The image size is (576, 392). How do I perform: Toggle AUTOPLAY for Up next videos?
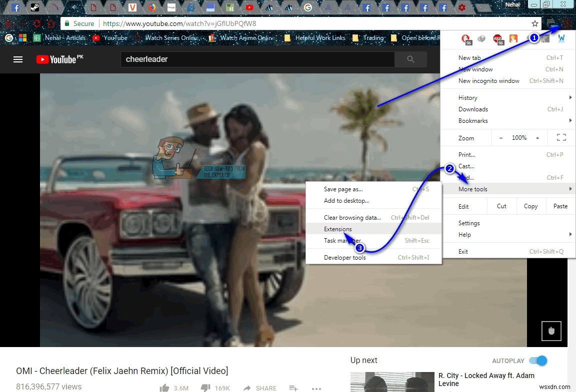538,360
